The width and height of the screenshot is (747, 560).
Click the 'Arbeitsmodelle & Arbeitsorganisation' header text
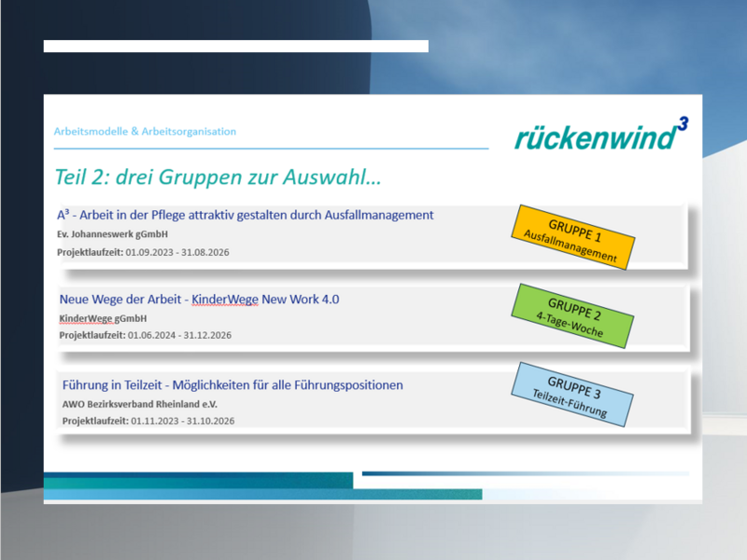pos(145,132)
